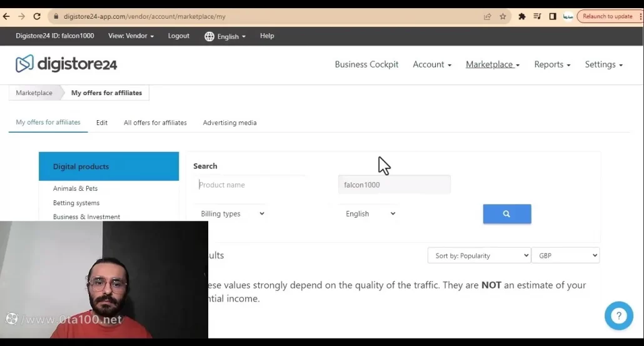Reload the page with the refresh icon

[37, 17]
